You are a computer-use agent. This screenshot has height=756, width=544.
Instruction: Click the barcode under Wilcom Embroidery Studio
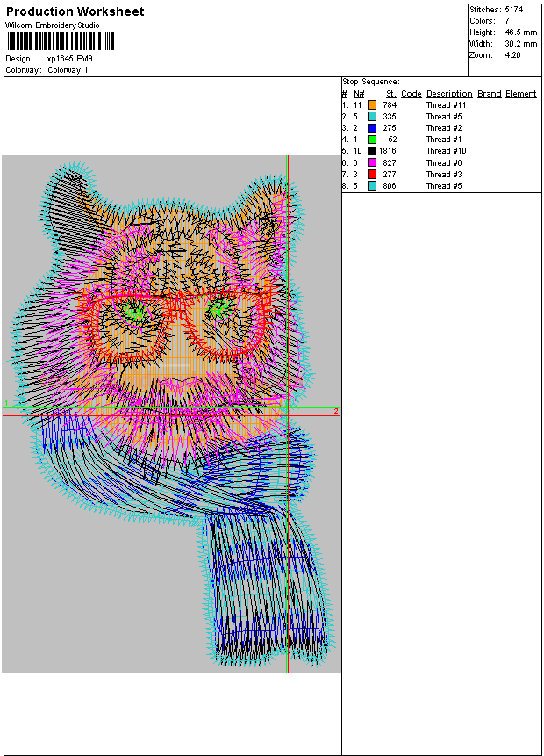pyautogui.click(x=61, y=41)
